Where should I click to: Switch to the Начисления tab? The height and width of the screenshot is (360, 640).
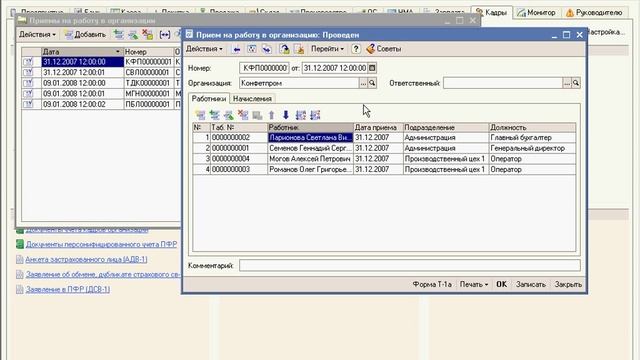[252, 99]
